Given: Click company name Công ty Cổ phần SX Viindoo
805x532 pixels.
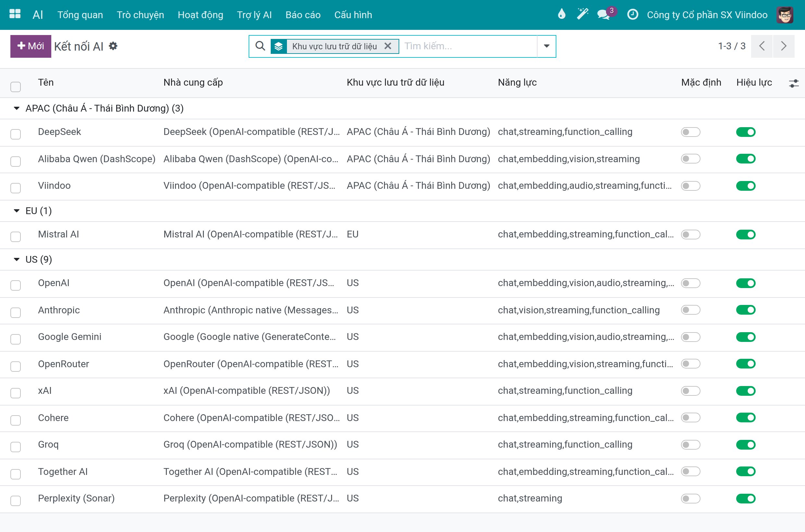Looking at the screenshot, I should 707,15.
